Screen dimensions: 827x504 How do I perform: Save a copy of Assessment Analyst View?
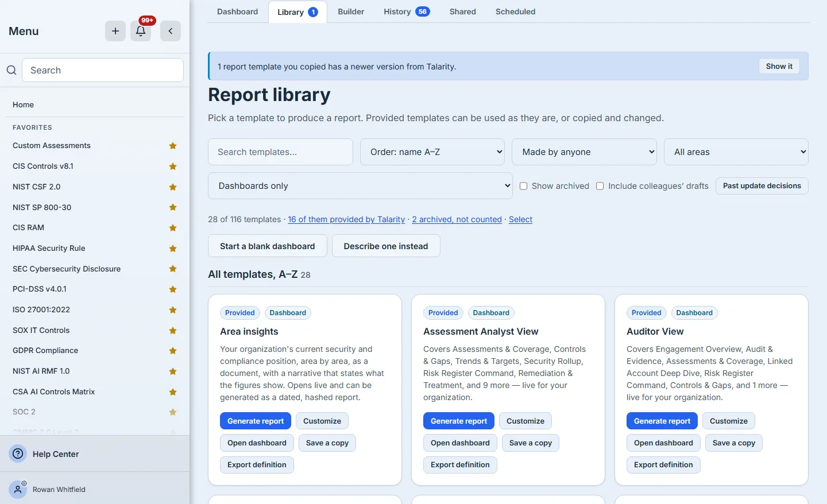click(x=531, y=443)
